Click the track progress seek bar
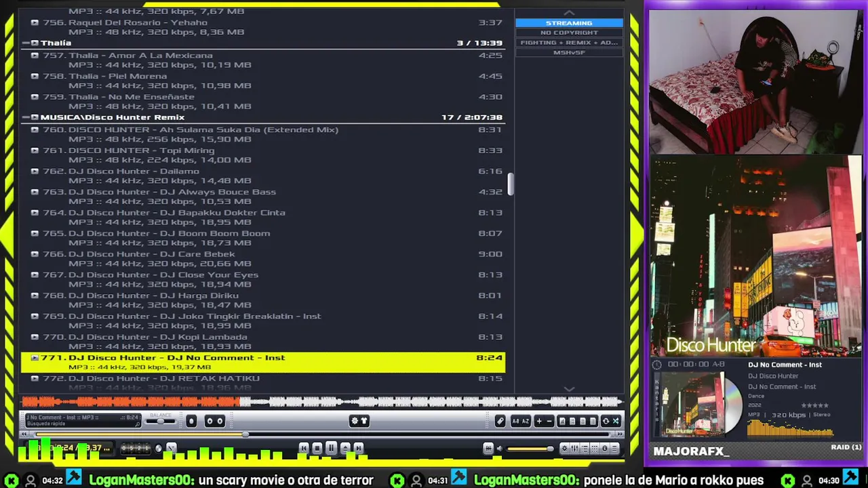Screen dimensions: 868x488 pyautogui.click(x=321, y=434)
